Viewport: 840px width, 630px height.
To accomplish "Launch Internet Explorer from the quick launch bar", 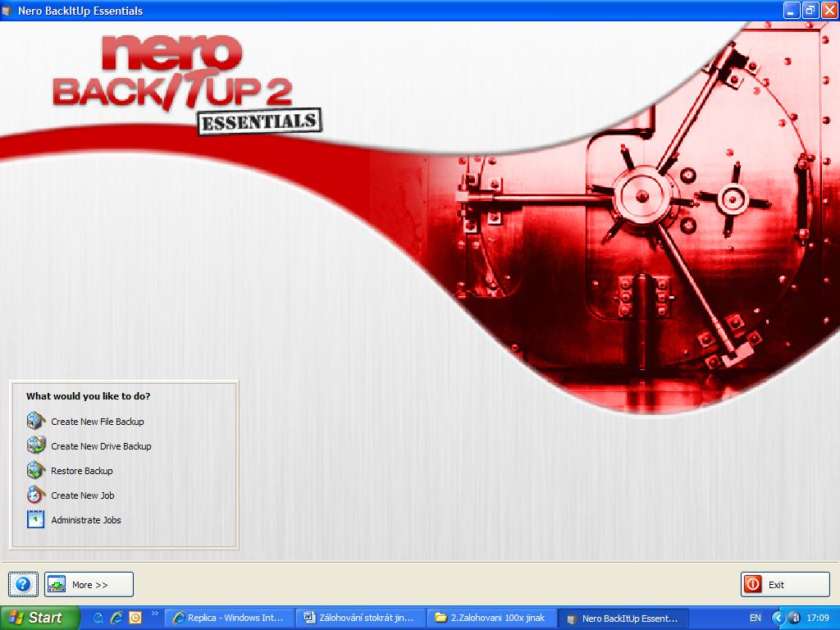I will coord(117,618).
